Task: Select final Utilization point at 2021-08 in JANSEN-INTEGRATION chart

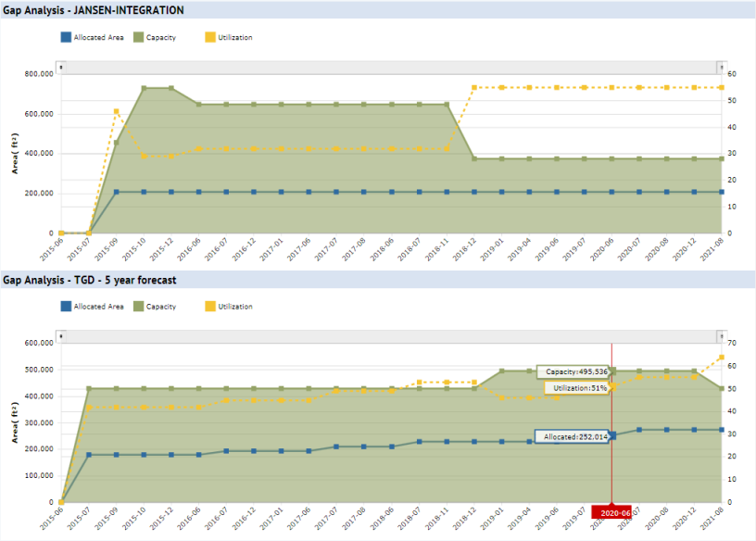Action: [x=722, y=88]
